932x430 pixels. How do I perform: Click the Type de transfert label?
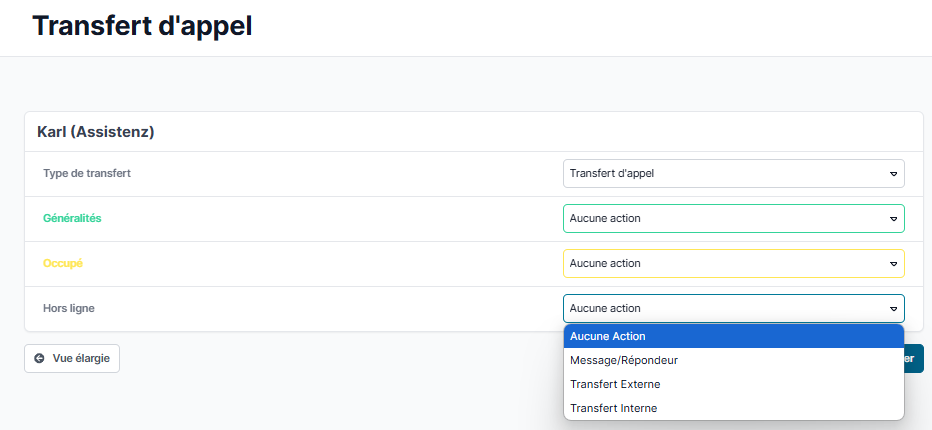(87, 173)
